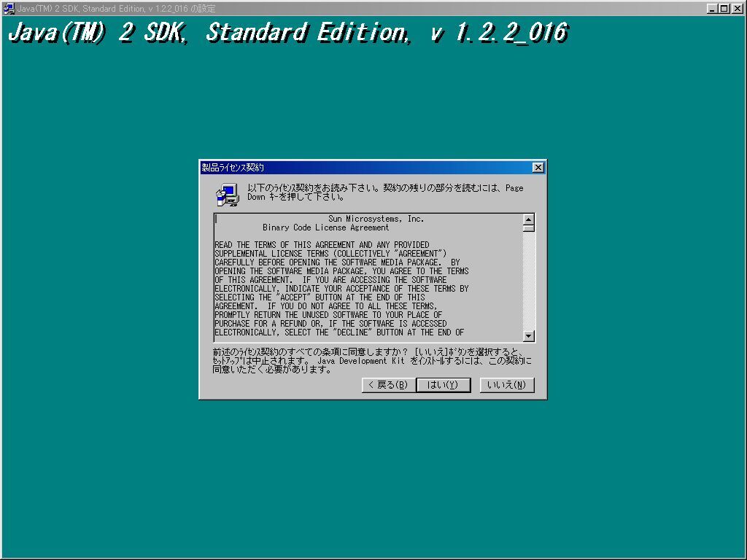The image size is (747, 560).
Task: Click the line starting 'SELECTING THE "ACCEPT"'
Action: click(320, 297)
